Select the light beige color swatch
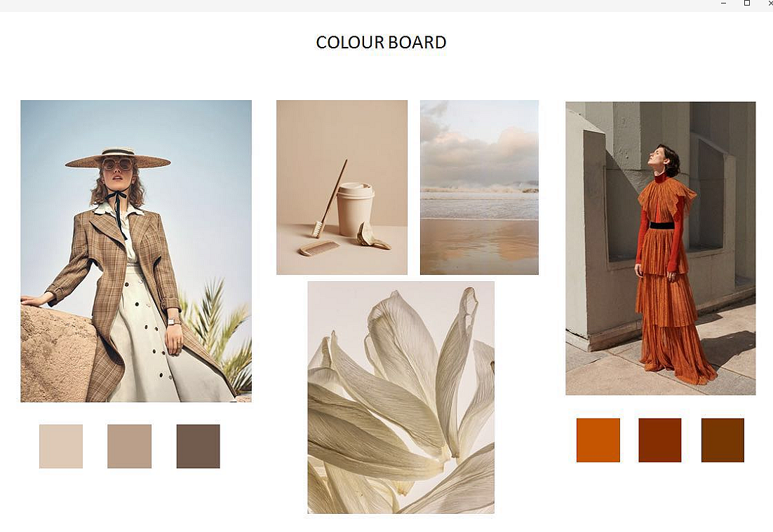The height and width of the screenshot is (532, 773). coord(61,446)
